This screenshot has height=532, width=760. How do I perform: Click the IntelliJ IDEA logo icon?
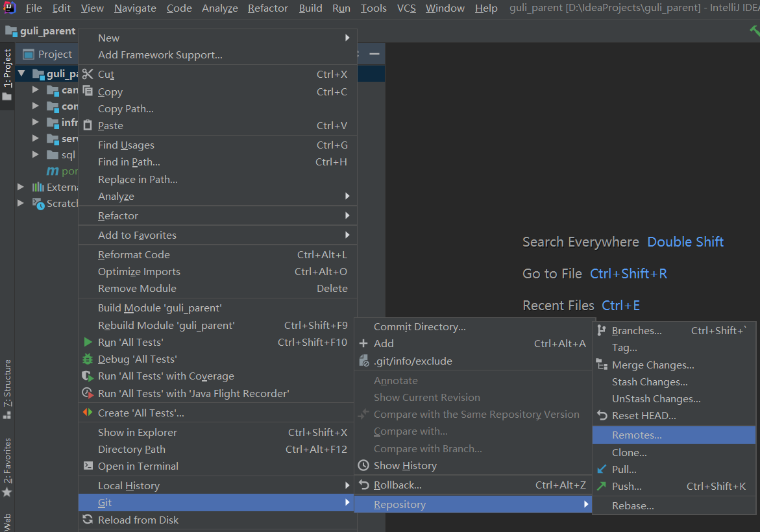(10, 7)
